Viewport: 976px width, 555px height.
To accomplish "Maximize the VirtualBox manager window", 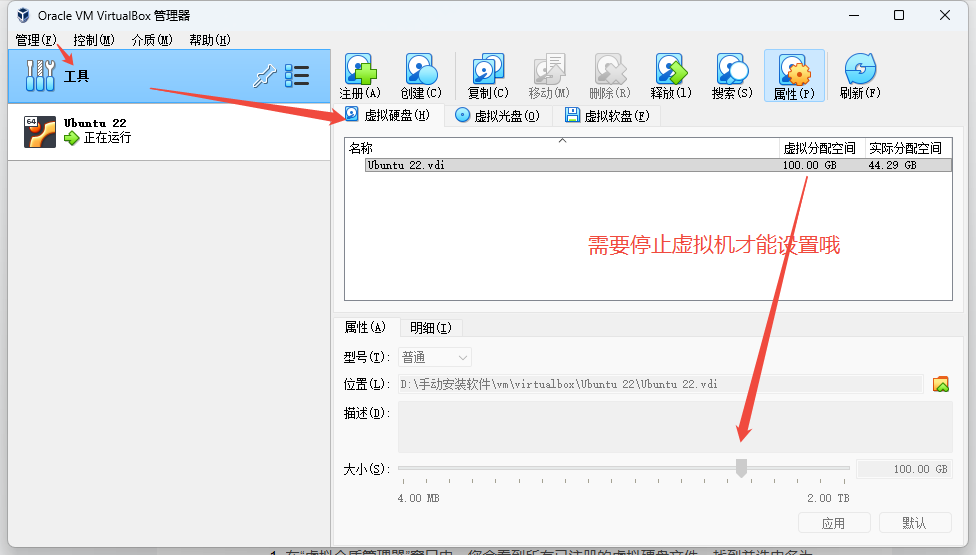I will [x=899, y=15].
